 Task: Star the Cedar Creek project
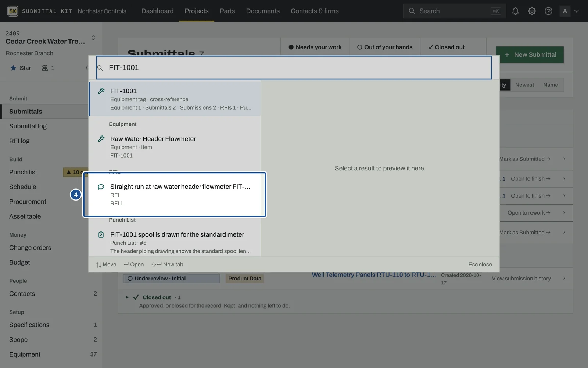(x=21, y=68)
